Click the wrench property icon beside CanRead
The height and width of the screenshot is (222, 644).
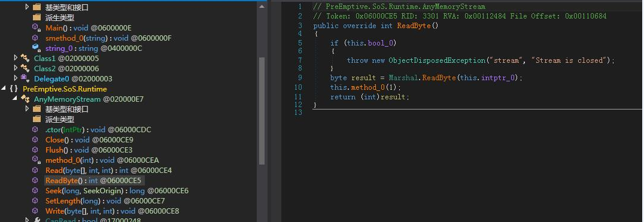pos(37,220)
